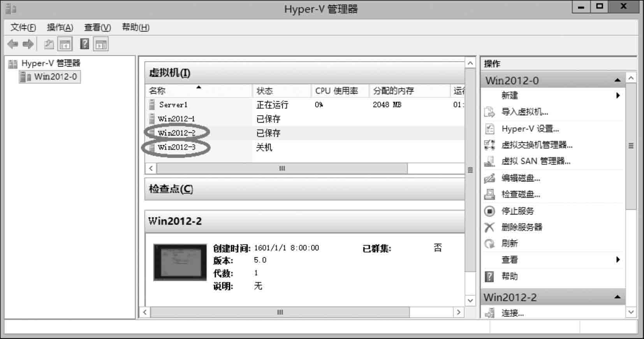Click the Hyper-V Manager root tree icon
Screen dimensions: 644x339
click(x=13, y=64)
